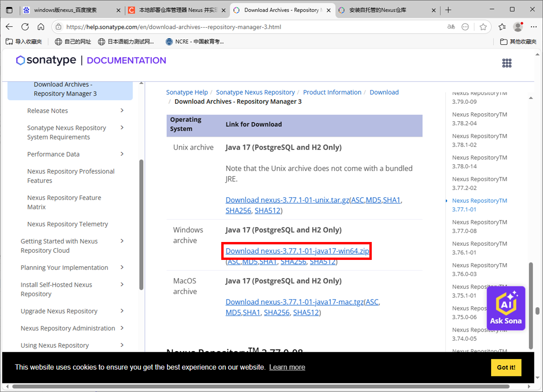This screenshot has height=392, width=543.
Task: Download nexus-3.77.1-01-java17-mac.tgz
Action: click(295, 301)
